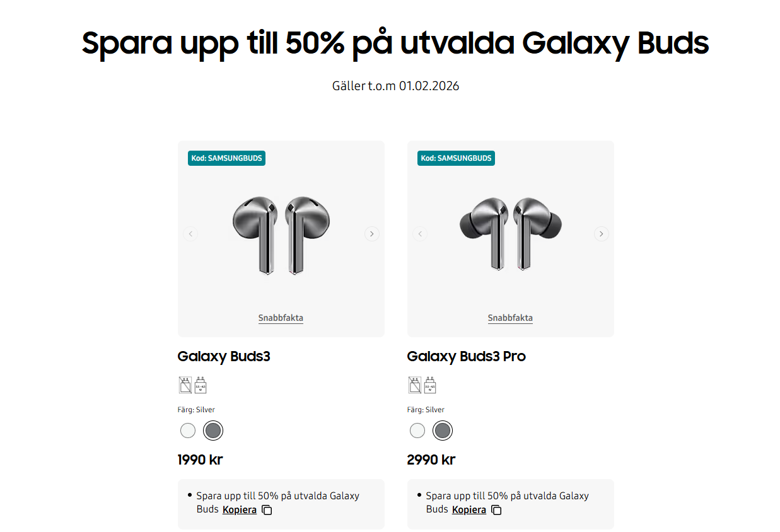780x532 pixels.
Task: Open Snabbfakta for Galaxy Buds3 Pro
Action: pyautogui.click(x=510, y=318)
